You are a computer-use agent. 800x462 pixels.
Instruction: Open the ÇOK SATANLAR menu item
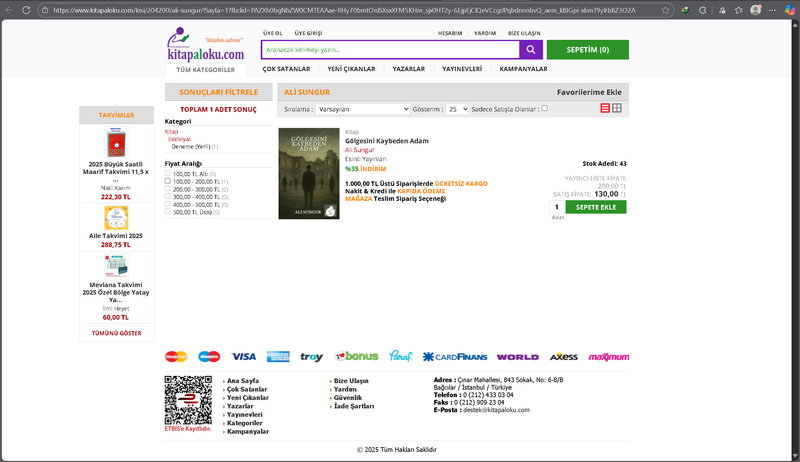pos(285,69)
